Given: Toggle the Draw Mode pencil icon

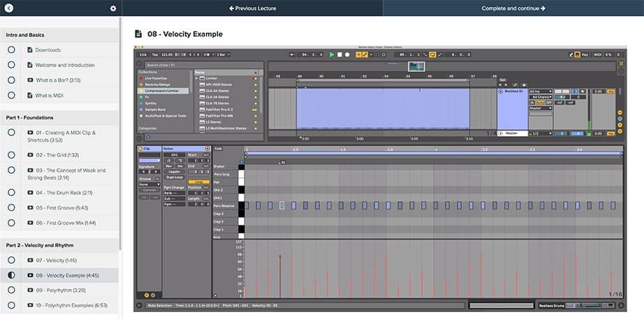Looking at the screenshot, I should [x=571, y=54].
